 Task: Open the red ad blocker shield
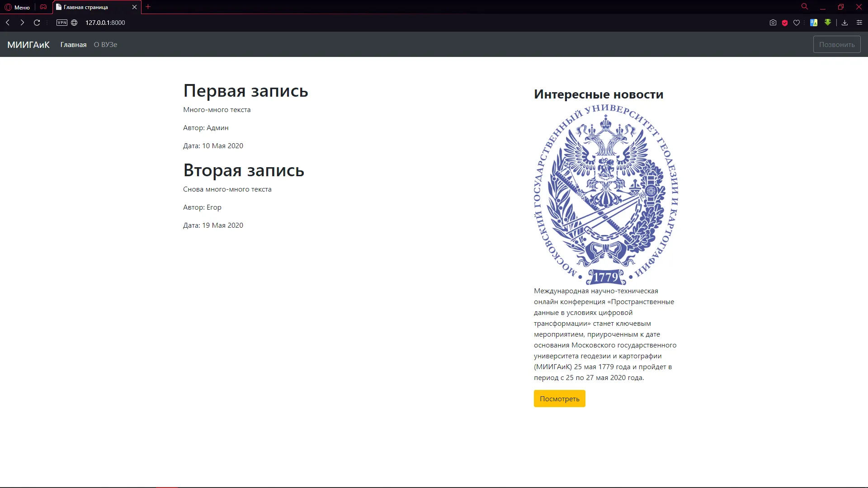pos(785,23)
